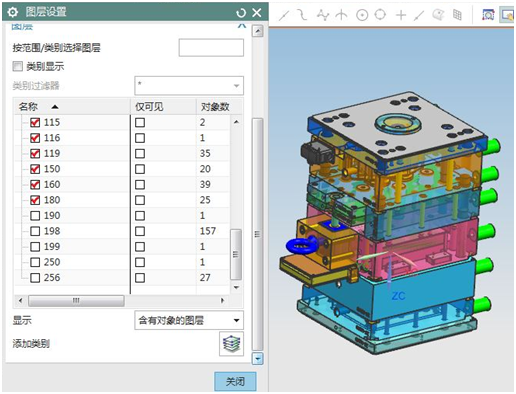
Task: Open settings gear of the layer dialog
Action: tap(13, 12)
